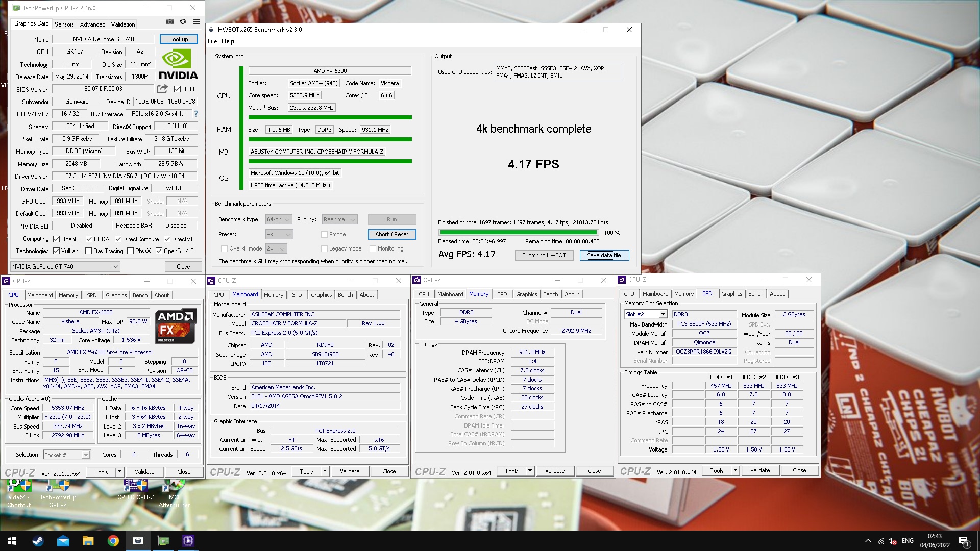This screenshot has height=551, width=980.
Task: Open the notification center icon
Action: (x=964, y=541)
